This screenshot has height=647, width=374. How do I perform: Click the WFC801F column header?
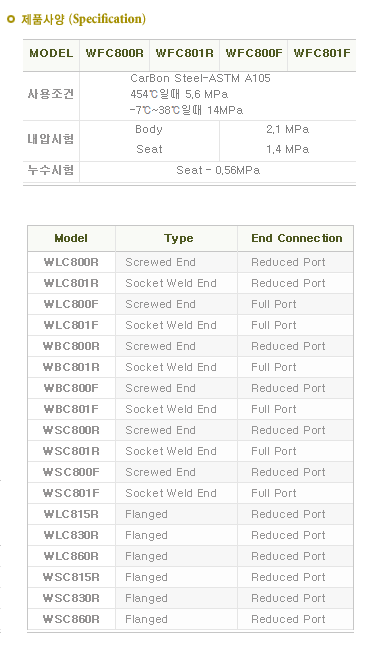tap(322, 53)
